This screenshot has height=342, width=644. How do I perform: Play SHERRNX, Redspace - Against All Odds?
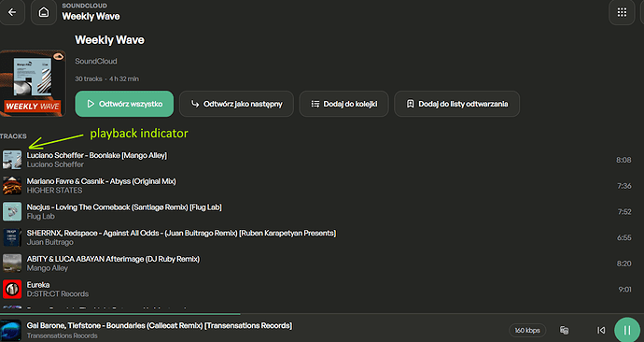pyautogui.click(x=315, y=237)
